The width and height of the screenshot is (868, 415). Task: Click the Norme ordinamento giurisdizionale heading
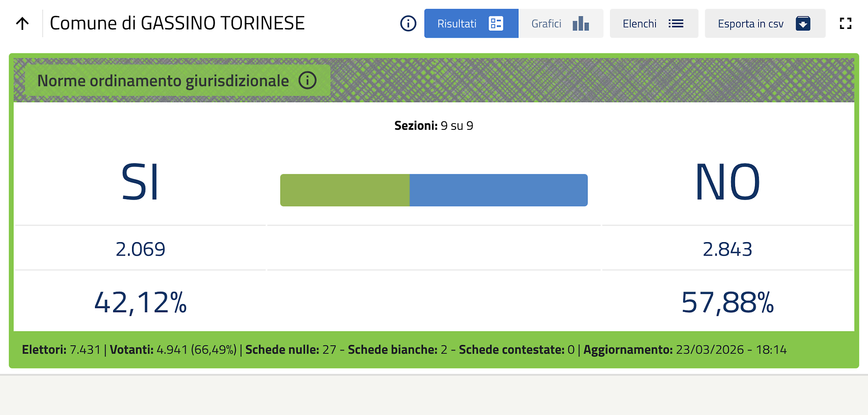pos(163,81)
